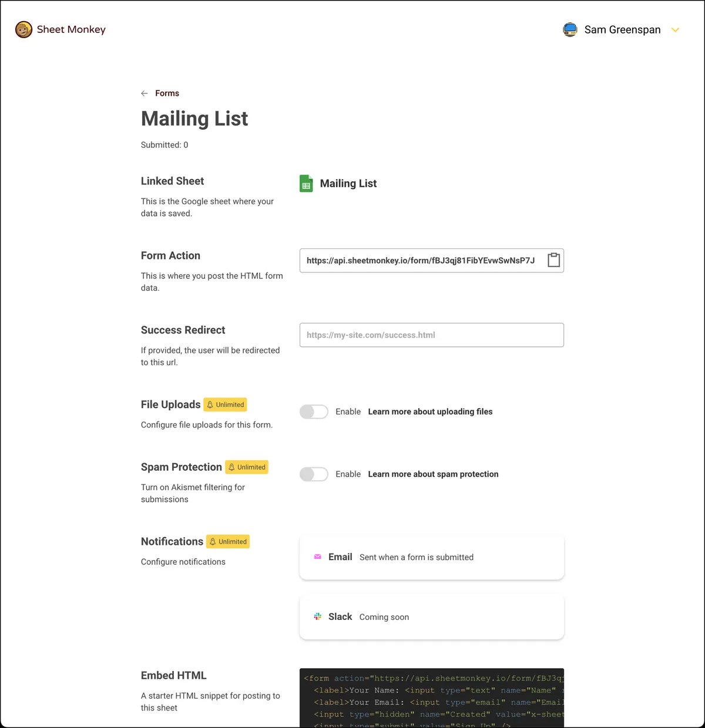Click the Success Redirect URL input
Image resolution: width=705 pixels, height=728 pixels.
pos(432,335)
